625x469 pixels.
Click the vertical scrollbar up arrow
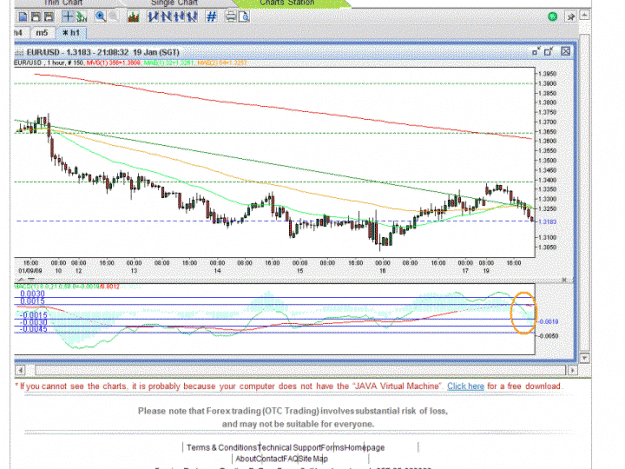pos(584,15)
